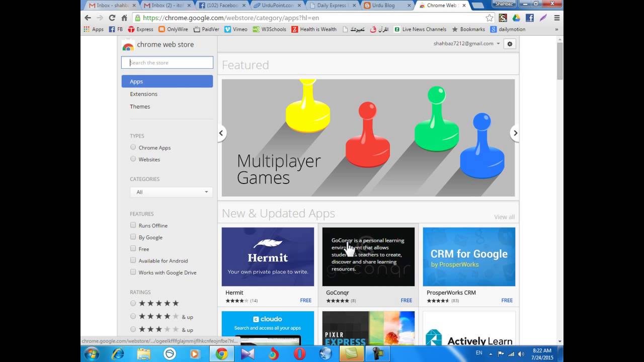Expand the shahbaz7212@gmail.com account menu
This screenshot has height=362, width=644.
[466, 44]
